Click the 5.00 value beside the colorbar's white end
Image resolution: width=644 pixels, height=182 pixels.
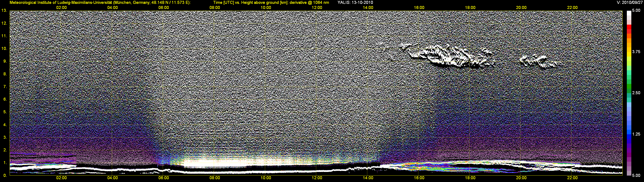click(x=636, y=10)
